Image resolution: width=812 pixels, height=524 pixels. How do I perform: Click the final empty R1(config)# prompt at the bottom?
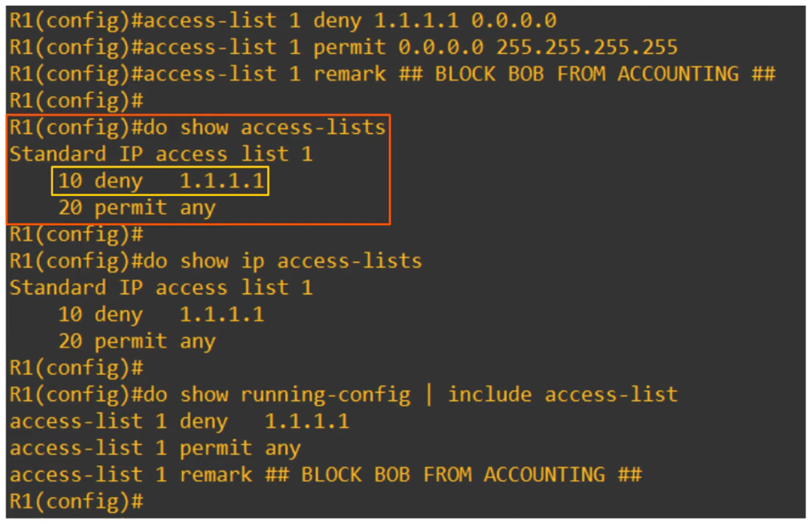tap(76, 502)
